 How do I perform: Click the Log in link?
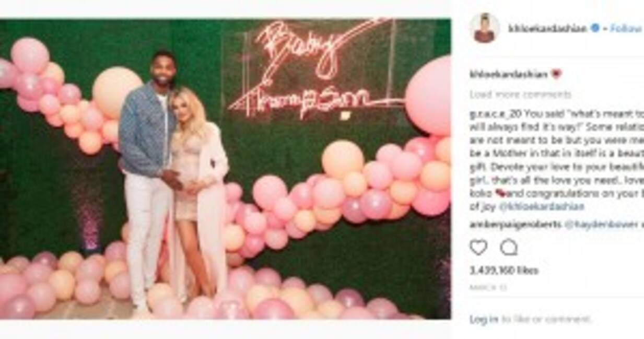coord(484,319)
